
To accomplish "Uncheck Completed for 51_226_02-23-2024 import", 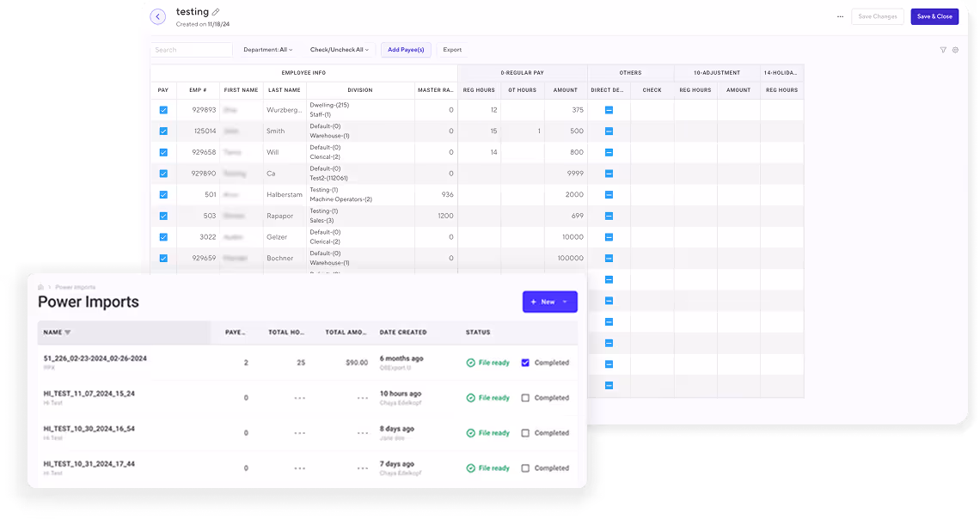I will pyautogui.click(x=525, y=363).
